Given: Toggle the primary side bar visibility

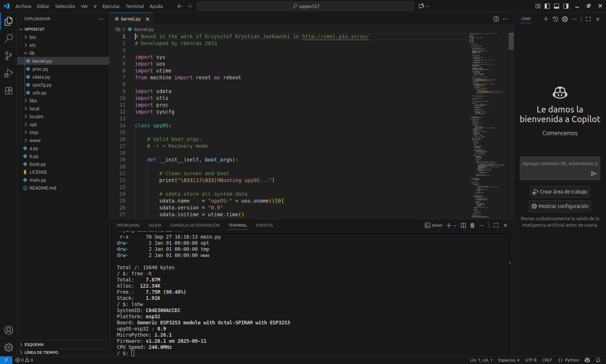Looking at the screenshot, I should 547,6.
